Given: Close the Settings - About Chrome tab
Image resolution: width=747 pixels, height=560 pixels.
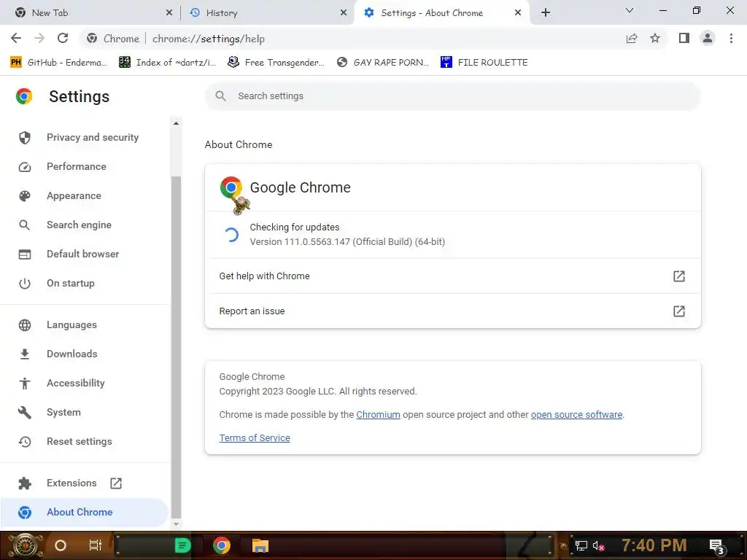Looking at the screenshot, I should coord(518,13).
